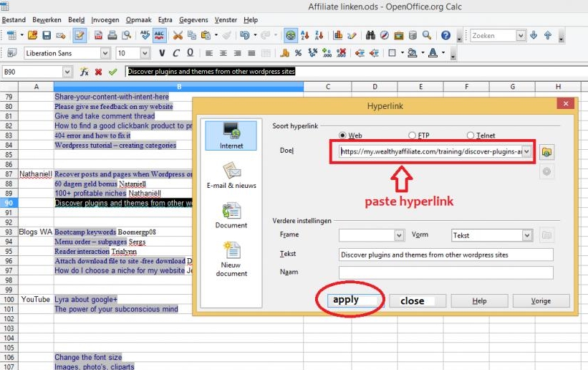Apply italic formatting with the C icon
The image size is (588, 370).
coord(176,53)
